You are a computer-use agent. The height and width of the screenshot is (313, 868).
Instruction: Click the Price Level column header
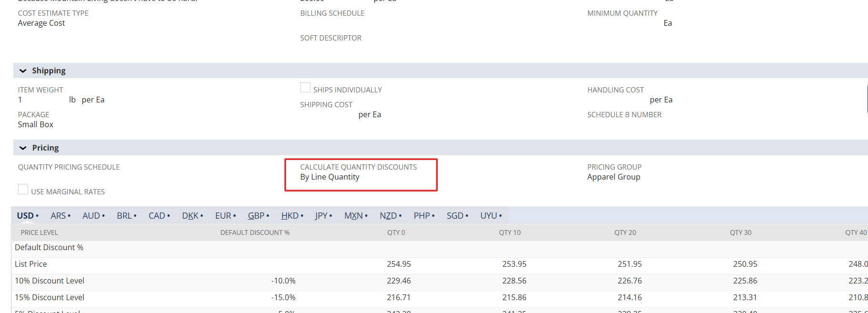(39, 232)
